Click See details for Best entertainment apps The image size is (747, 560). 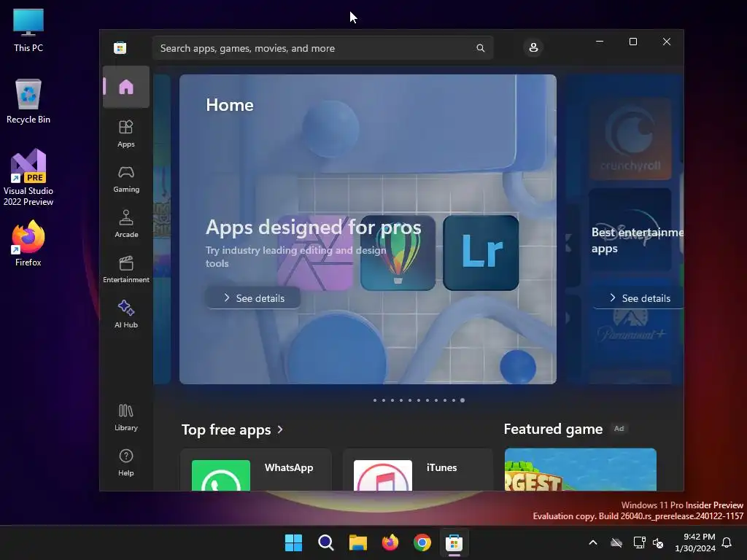coord(638,298)
